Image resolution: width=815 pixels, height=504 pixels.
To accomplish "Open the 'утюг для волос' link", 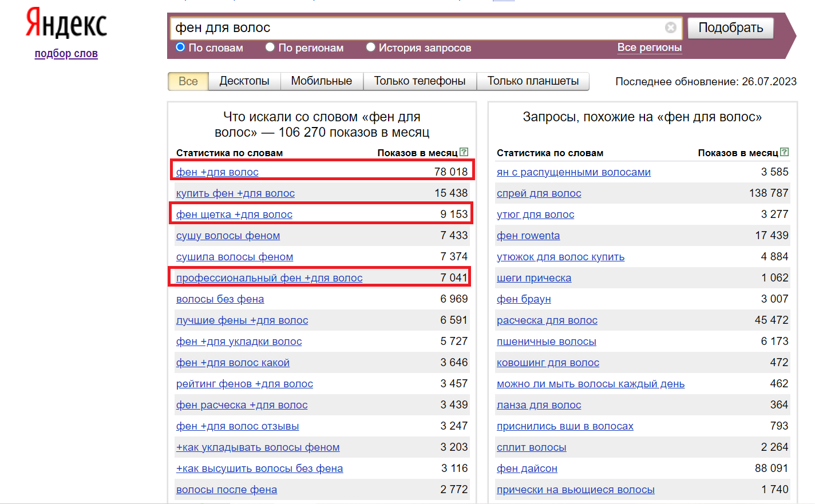I will pos(536,215).
